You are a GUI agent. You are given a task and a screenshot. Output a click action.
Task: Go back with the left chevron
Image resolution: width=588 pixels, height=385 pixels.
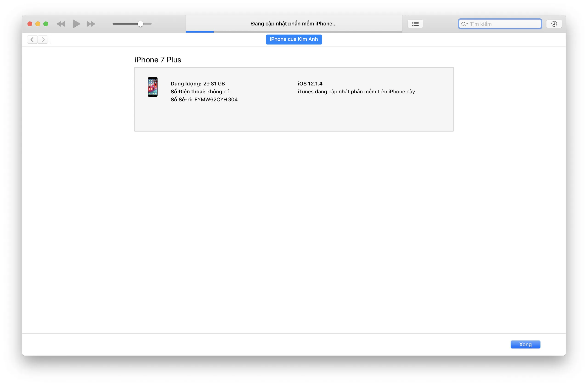point(32,39)
